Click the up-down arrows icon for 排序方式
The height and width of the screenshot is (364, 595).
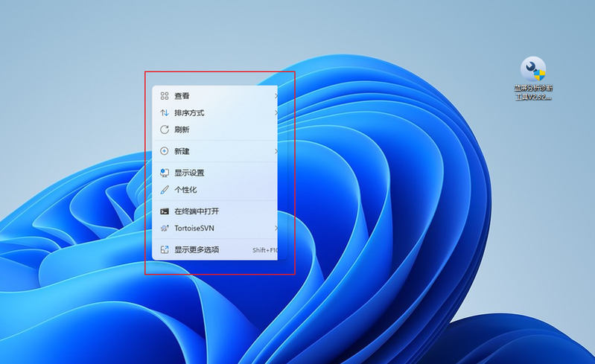[165, 113]
